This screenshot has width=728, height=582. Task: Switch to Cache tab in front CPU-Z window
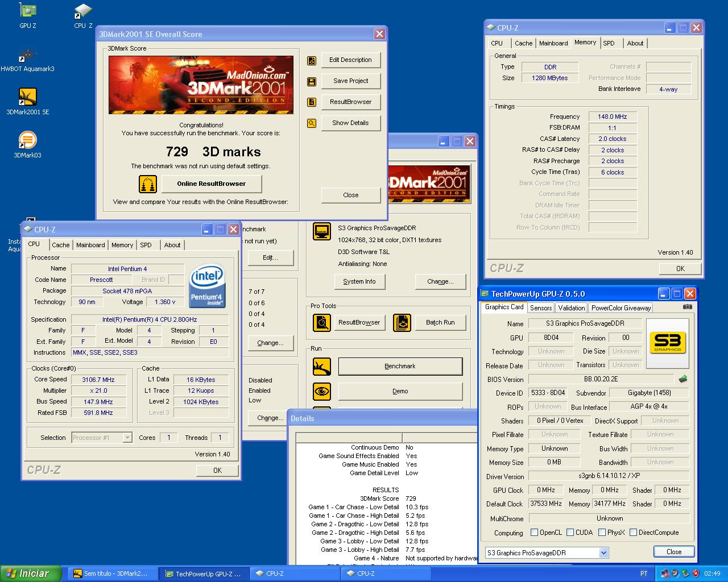[x=61, y=245]
